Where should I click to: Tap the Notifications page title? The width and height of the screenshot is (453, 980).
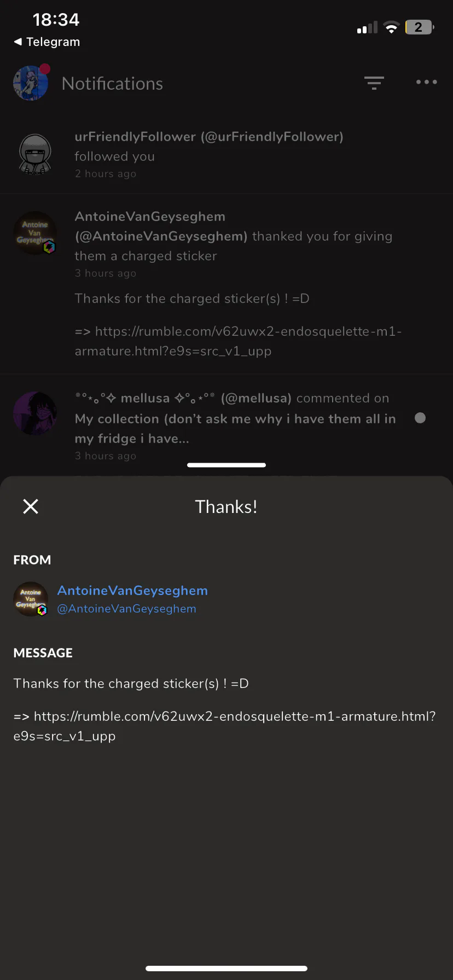pos(112,84)
